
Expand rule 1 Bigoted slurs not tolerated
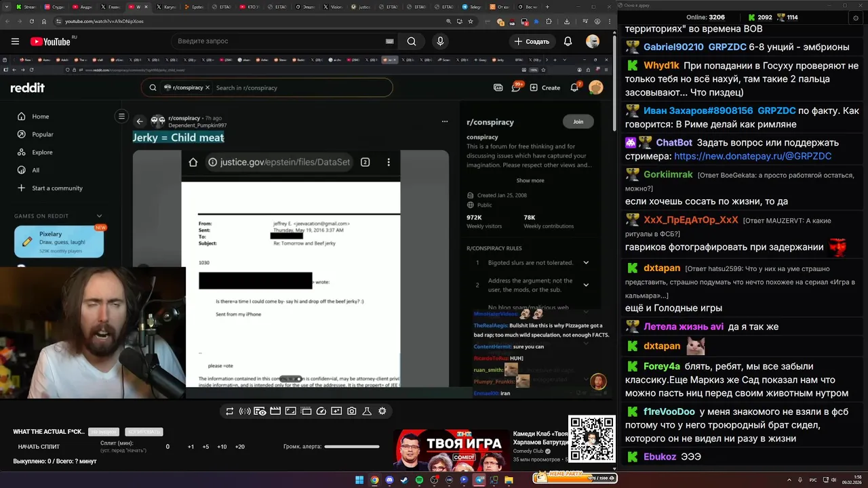tap(586, 263)
